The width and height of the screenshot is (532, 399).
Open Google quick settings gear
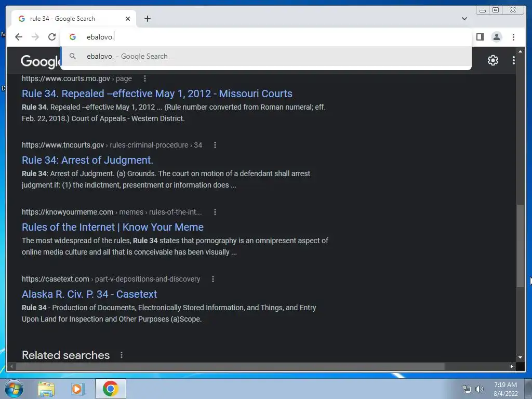(493, 60)
